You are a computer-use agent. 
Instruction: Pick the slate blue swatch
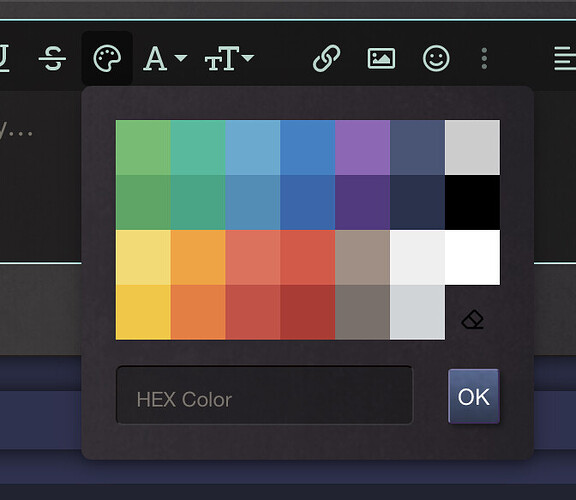coord(417,147)
